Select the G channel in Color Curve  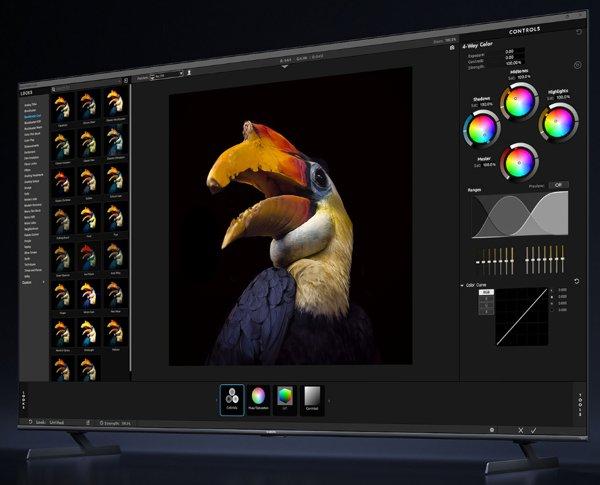[x=486, y=305]
